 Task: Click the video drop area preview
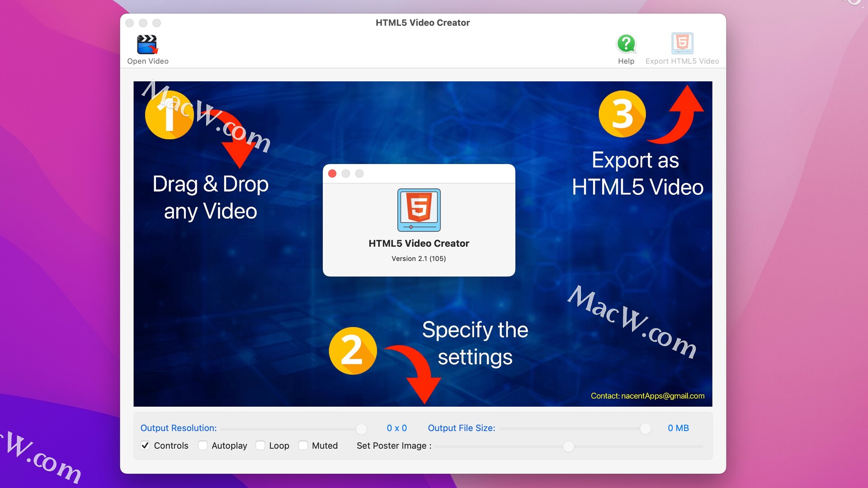[423, 244]
